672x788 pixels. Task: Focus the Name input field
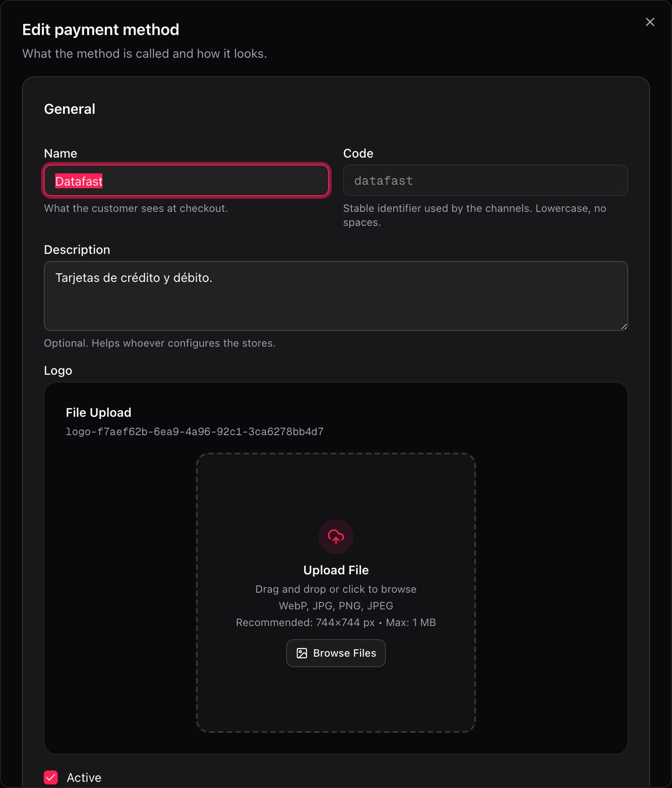186,181
